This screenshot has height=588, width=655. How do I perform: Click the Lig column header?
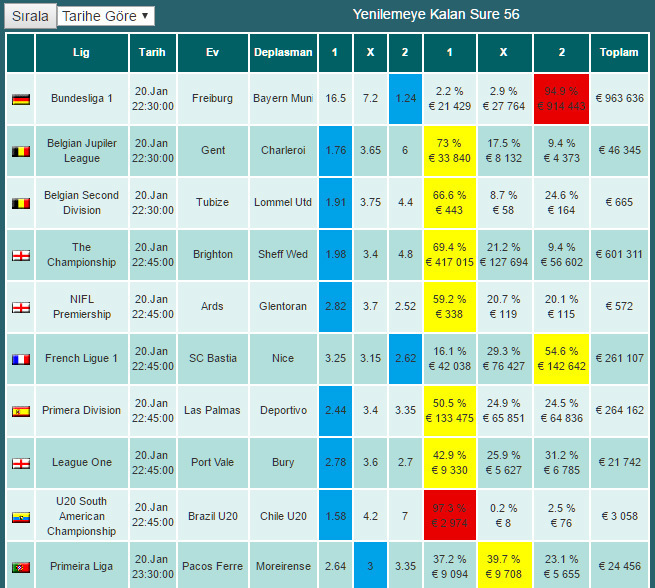[81, 52]
